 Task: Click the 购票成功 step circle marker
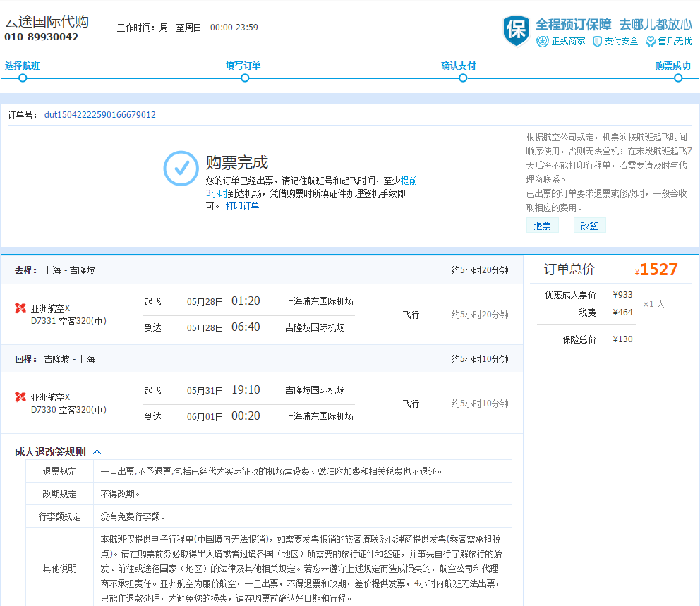678,78
